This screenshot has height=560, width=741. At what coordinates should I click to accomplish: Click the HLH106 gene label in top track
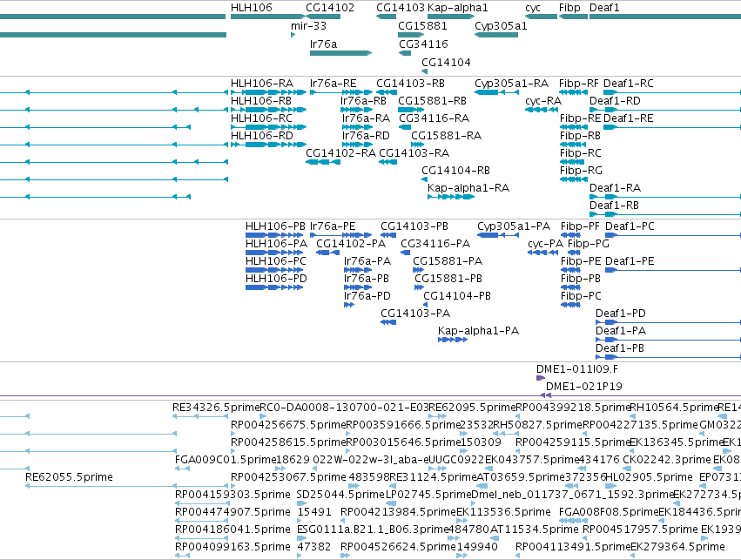pyautogui.click(x=252, y=8)
